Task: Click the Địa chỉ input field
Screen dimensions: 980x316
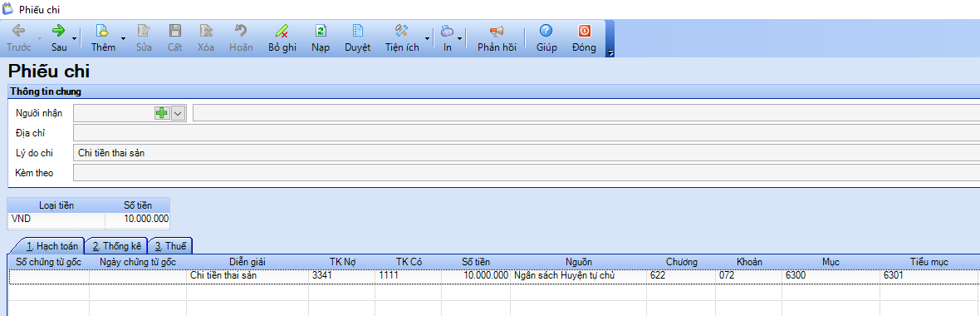Action: pyautogui.click(x=527, y=133)
